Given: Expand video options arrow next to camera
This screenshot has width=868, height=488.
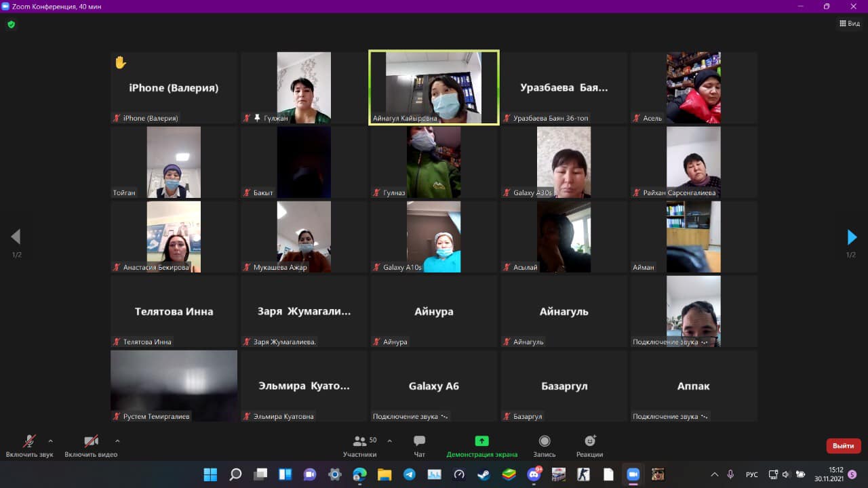Looking at the screenshot, I should click(x=117, y=441).
